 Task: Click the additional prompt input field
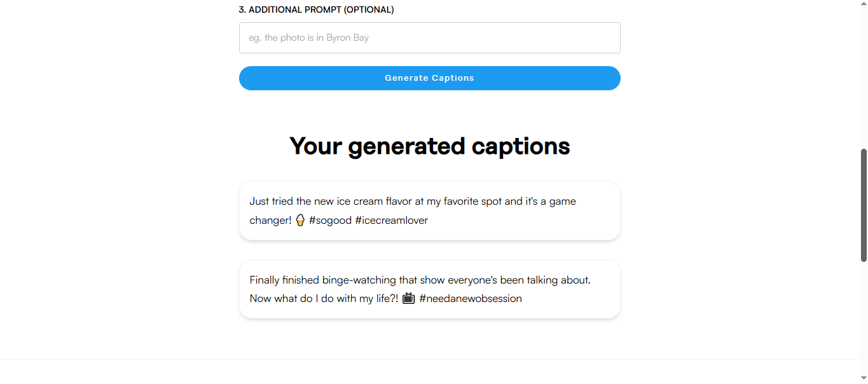tap(429, 38)
